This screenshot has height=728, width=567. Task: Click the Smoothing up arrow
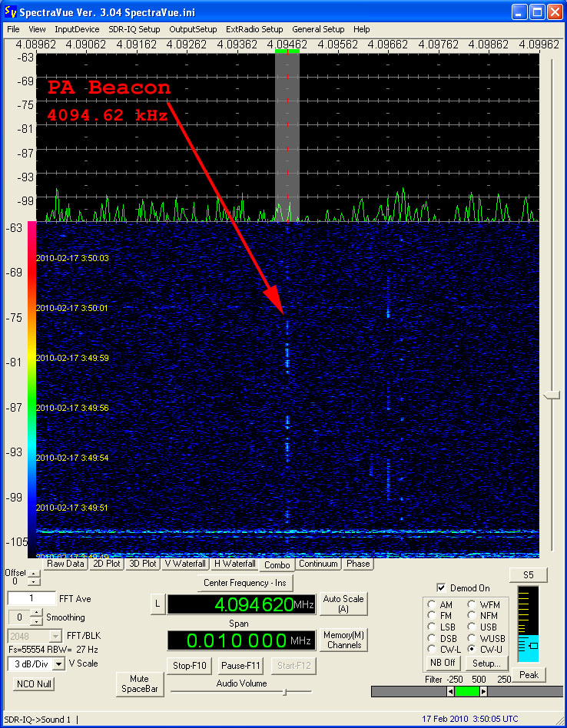point(36,614)
